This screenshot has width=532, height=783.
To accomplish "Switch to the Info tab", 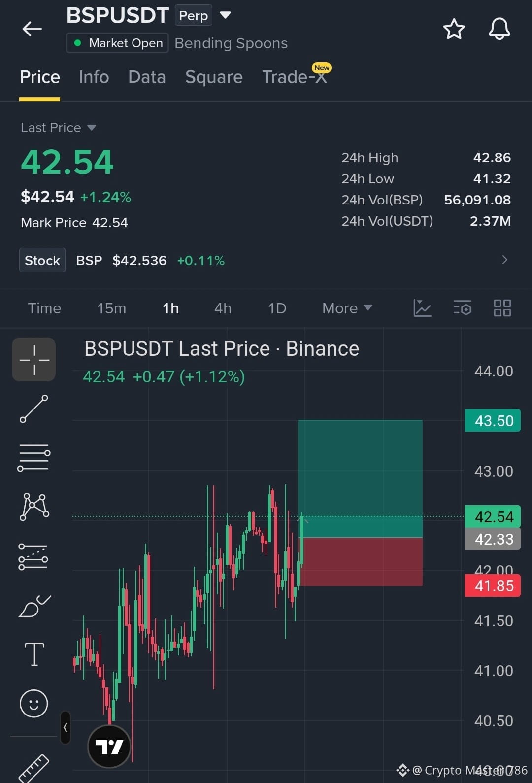I will pos(94,77).
